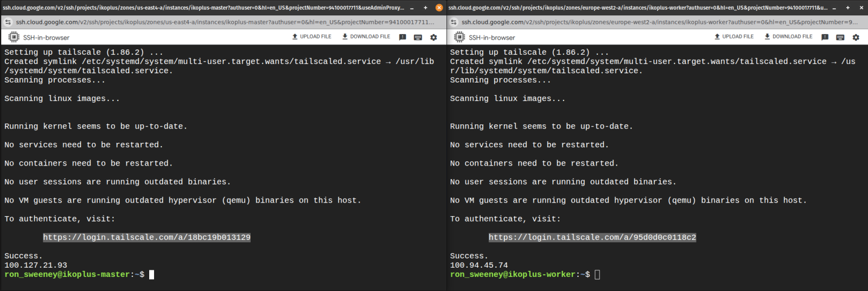
Task: Click 'To authenticate, visit:' in the master terminal
Action: (60, 219)
